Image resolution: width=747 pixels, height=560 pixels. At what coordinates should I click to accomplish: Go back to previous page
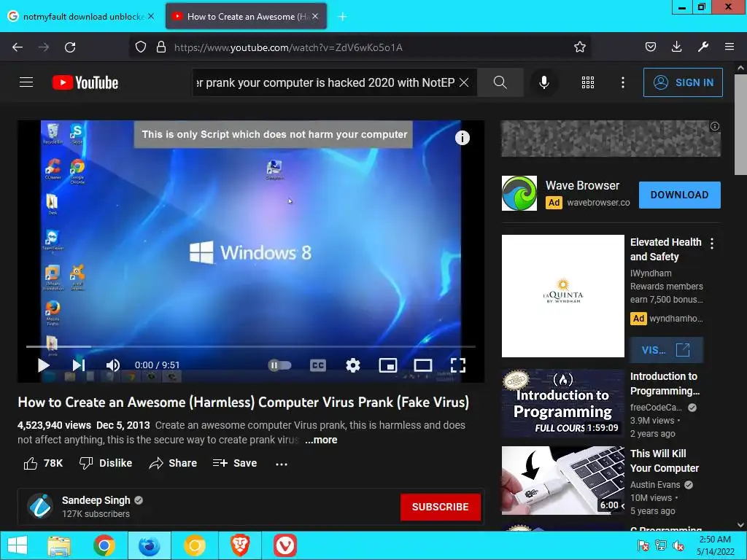point(18,47)
